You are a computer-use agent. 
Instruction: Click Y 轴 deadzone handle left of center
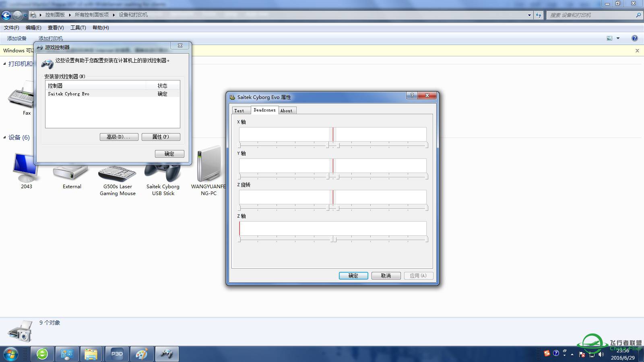[328, 177]
